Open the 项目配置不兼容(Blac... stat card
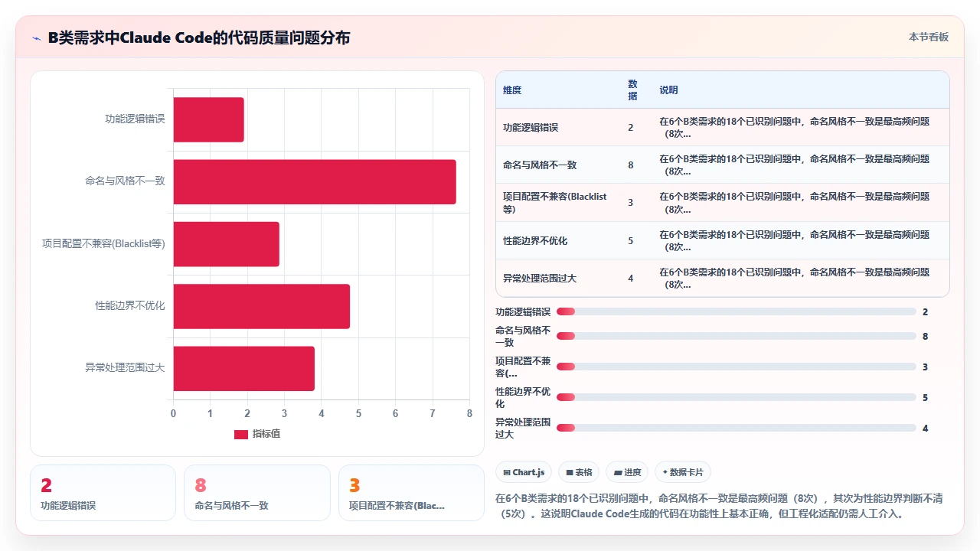This screenshot has height=551, width=980. [x=411, y=493]
